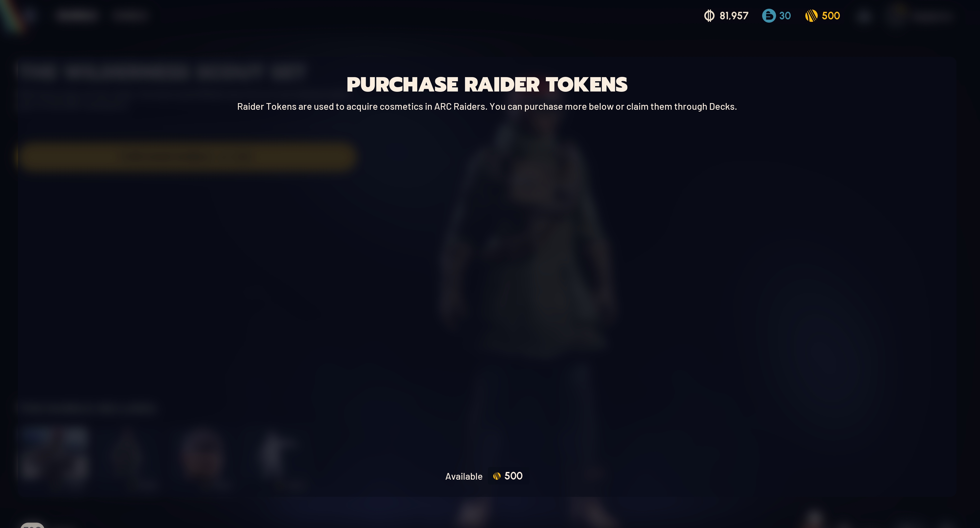980x528 pixels.
Task: Click the yellow Raider Token icon in header
Action: (811, 16)
